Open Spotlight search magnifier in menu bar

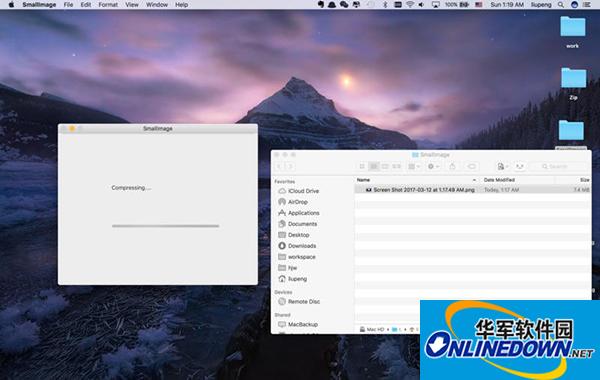point(561,5)
